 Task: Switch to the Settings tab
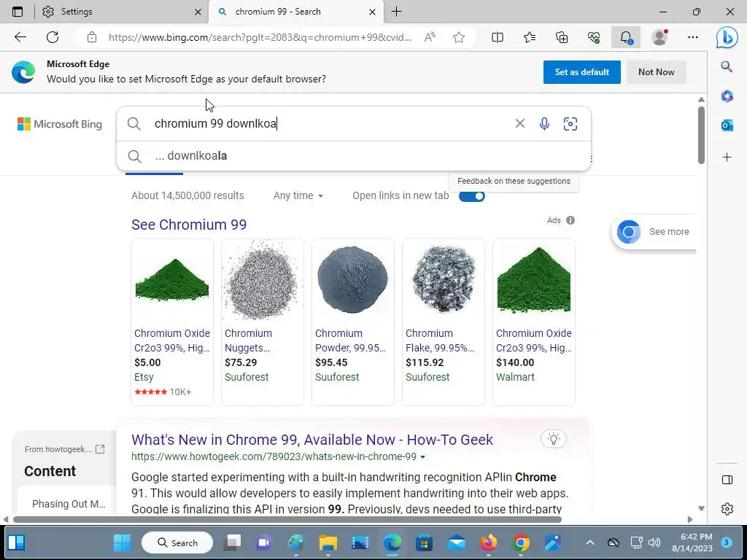[121, 12]
